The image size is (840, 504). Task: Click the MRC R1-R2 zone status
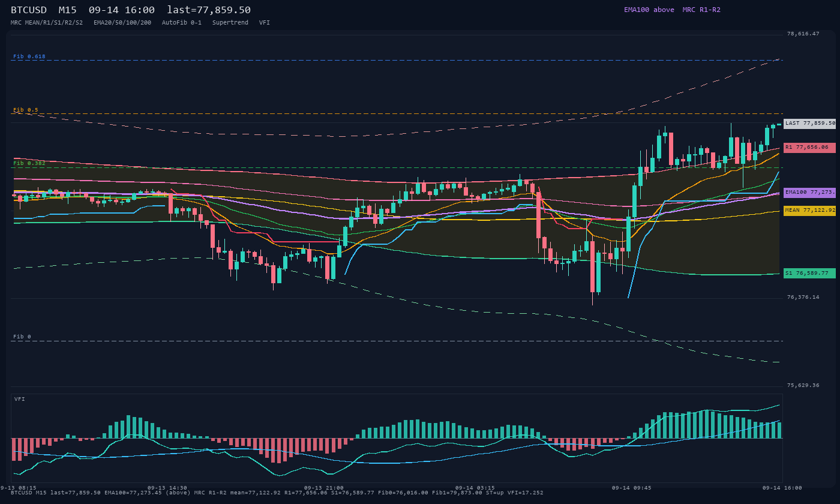coord(701,10)
